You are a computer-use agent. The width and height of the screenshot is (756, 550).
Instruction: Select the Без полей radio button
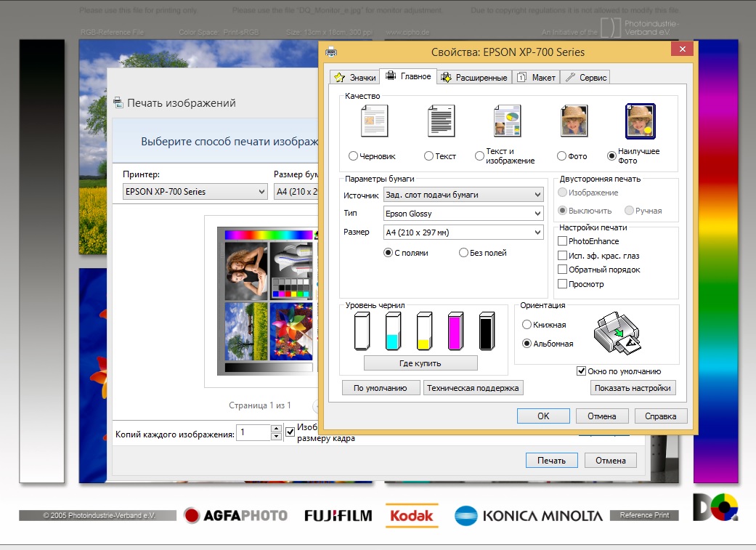(x=463, y=252)
